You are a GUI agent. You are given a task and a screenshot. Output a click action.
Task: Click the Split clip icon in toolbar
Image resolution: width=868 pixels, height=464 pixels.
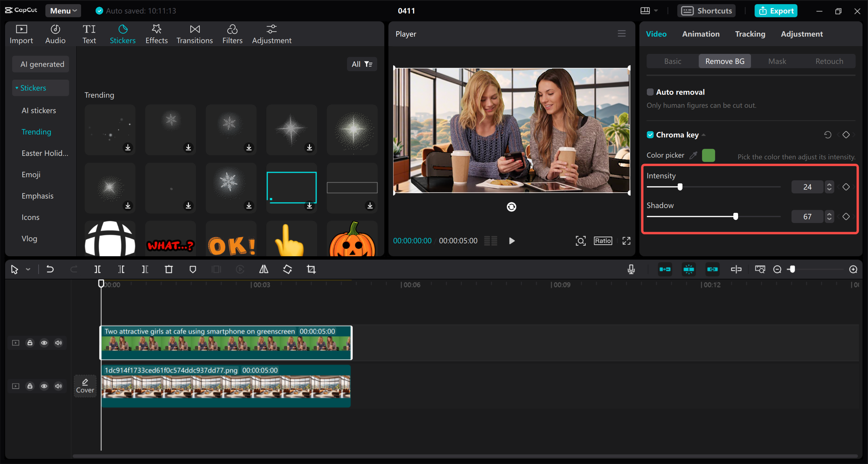(x=98, y=269)
